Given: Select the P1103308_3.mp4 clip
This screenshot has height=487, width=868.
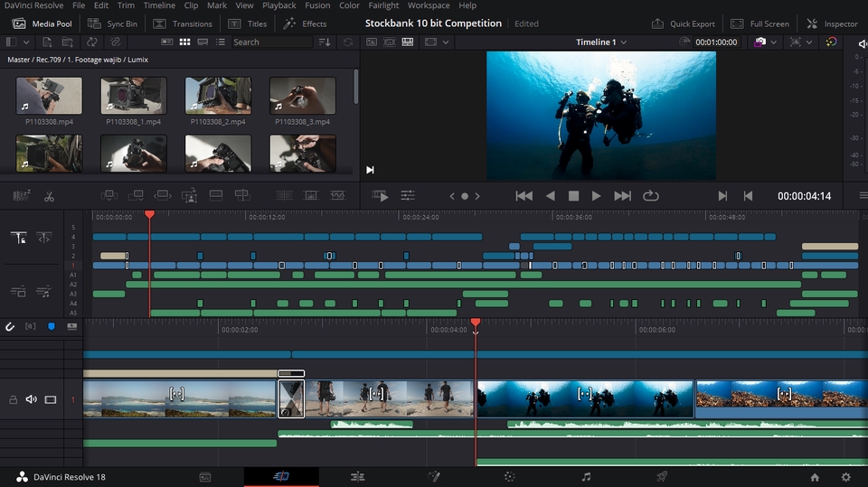Looking at the screenshot, I should click(x=302, y=96).
